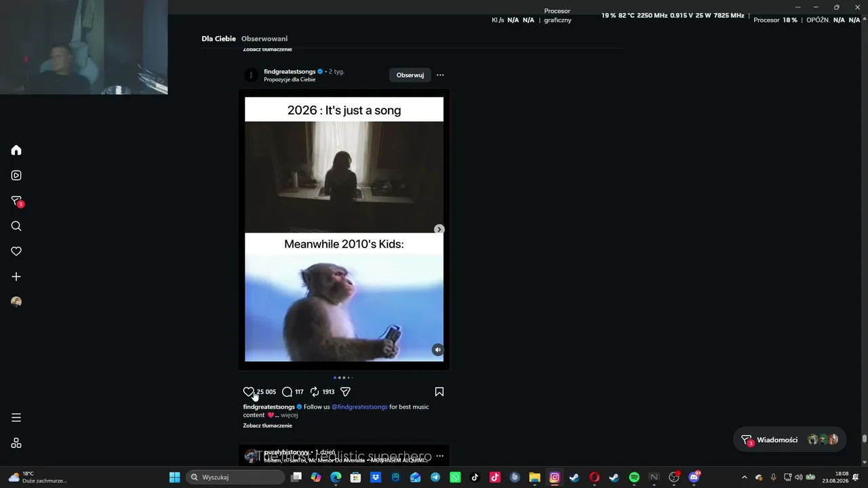Open Dropbox from the taskbar
868x488 pixels.
tap(376, 477)
